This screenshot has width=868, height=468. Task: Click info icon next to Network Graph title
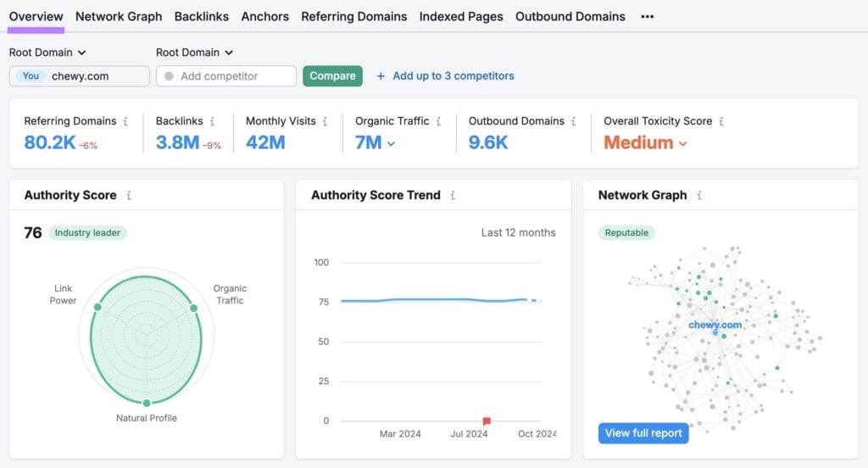(699, 195)
